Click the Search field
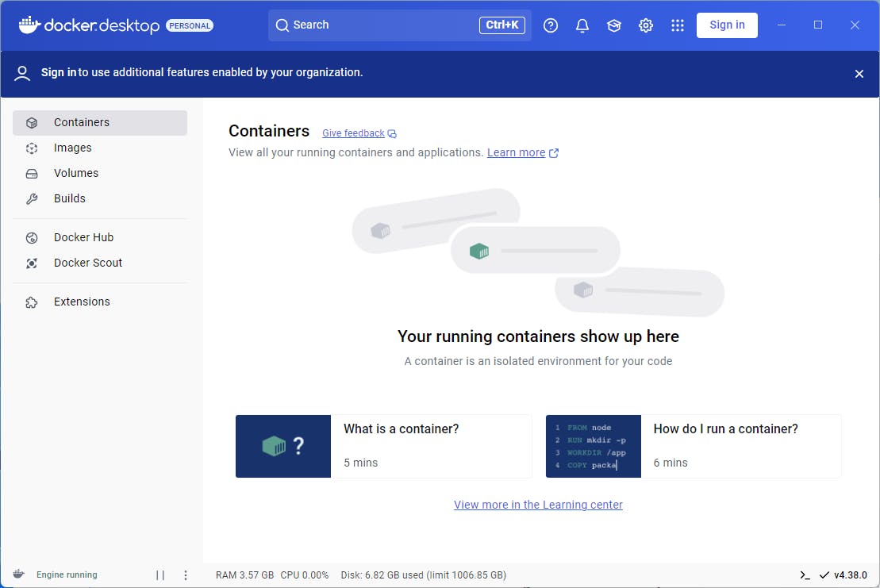This screenshot has width=880, height=588. pos(400,25)
